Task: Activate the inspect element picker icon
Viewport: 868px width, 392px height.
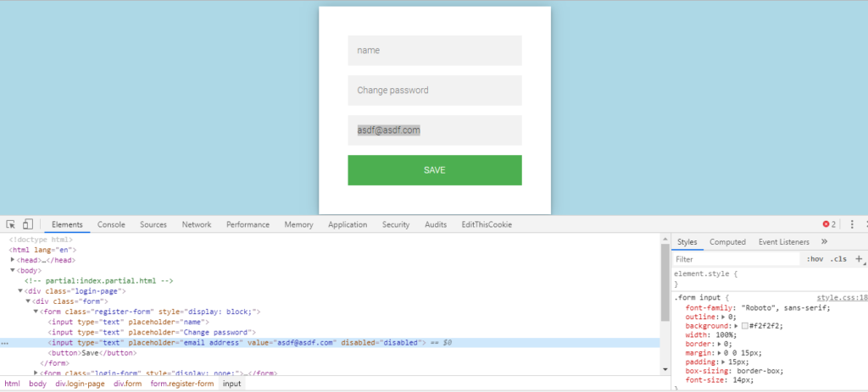Action: 11,224
